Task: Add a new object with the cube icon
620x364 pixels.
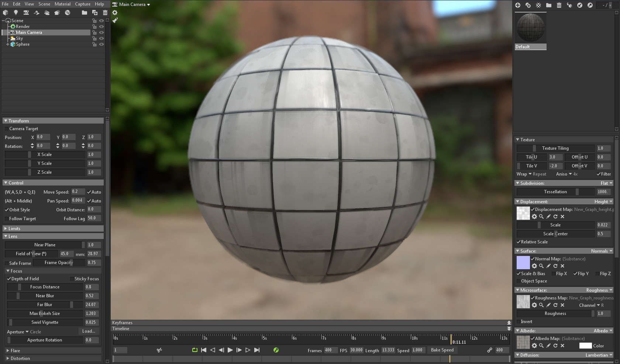Action: click(x=6, y=13)
